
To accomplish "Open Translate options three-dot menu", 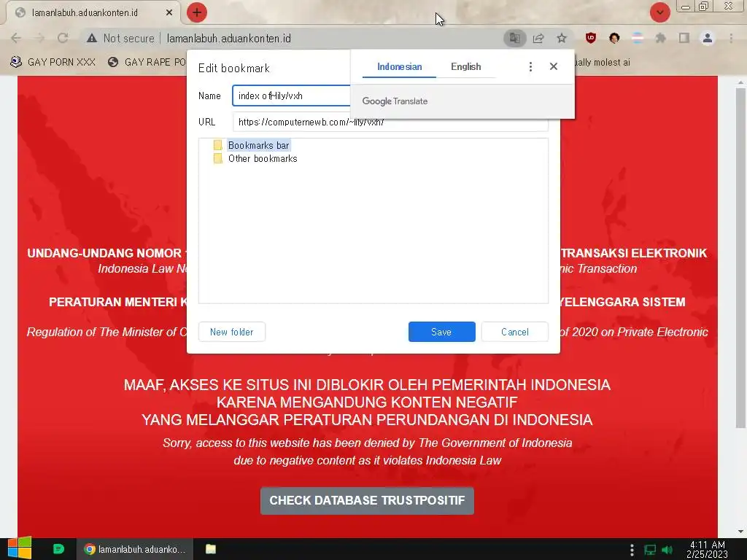I will tap(530, 66).
